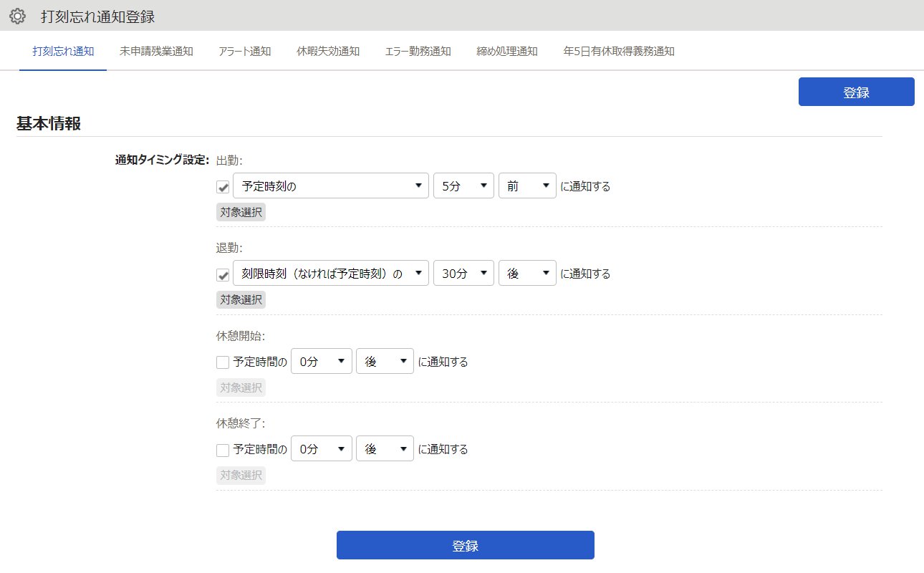924x573 pixels.
Task: Open the 予定時刻の dropdown under 出勤
Action: click(x=331, y=186)
